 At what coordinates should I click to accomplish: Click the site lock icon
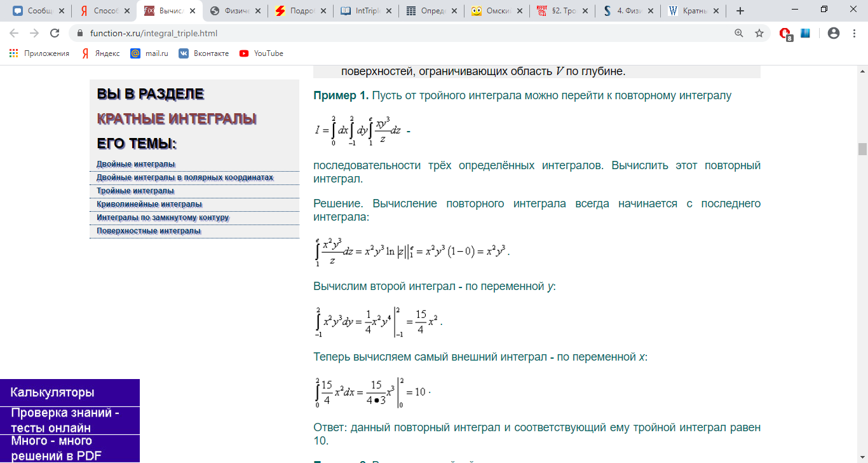[x=80, y=33]
